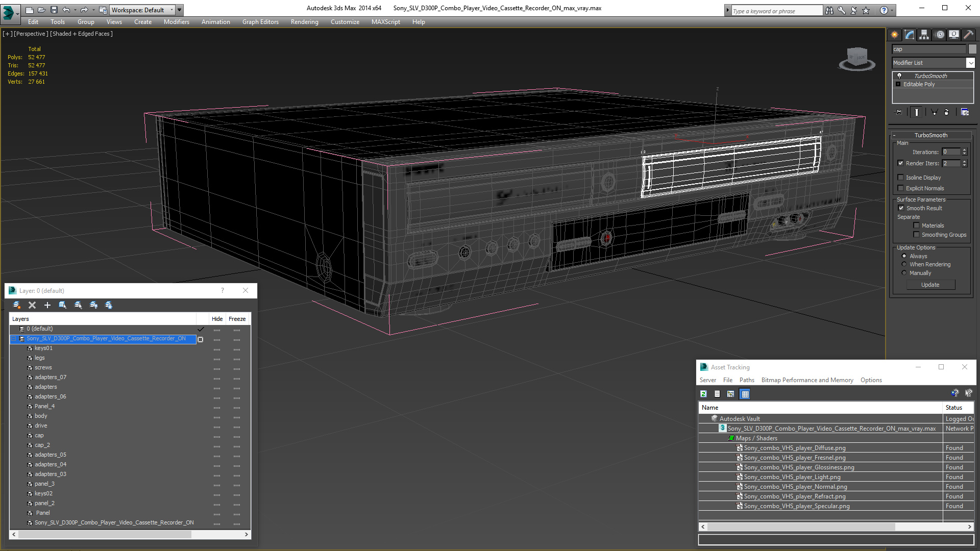
Task: Open the Rendering menu
Action: 305,22
